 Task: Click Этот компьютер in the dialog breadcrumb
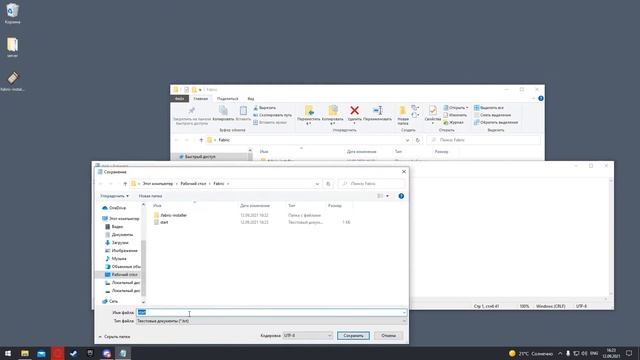coord(158,184)
